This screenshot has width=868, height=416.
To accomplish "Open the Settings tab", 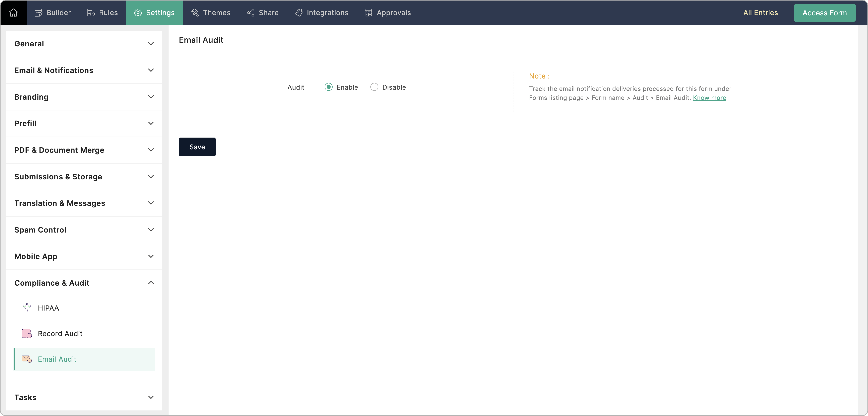I will coord(154,12).
